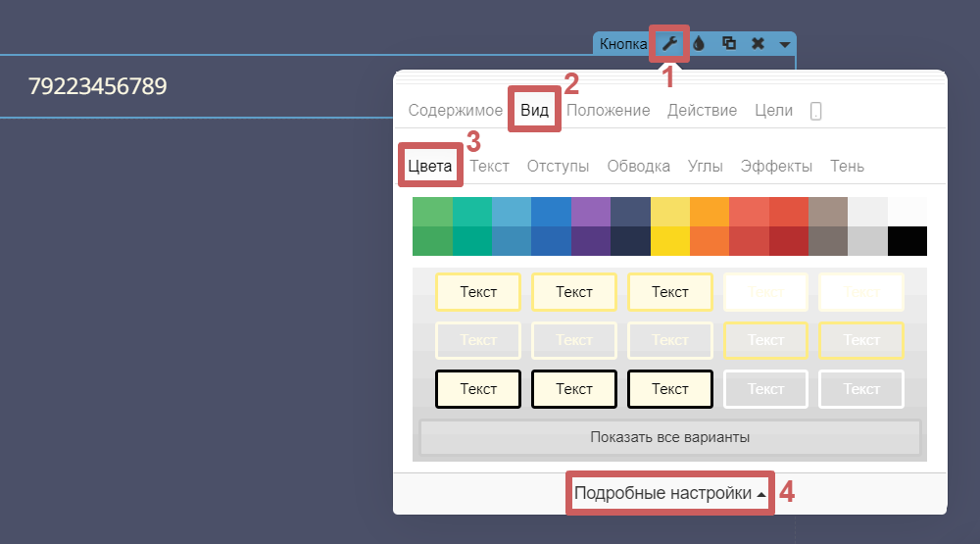Click the duplicate block icon
This screenshot has height=544, width=980.
(728, 43)
